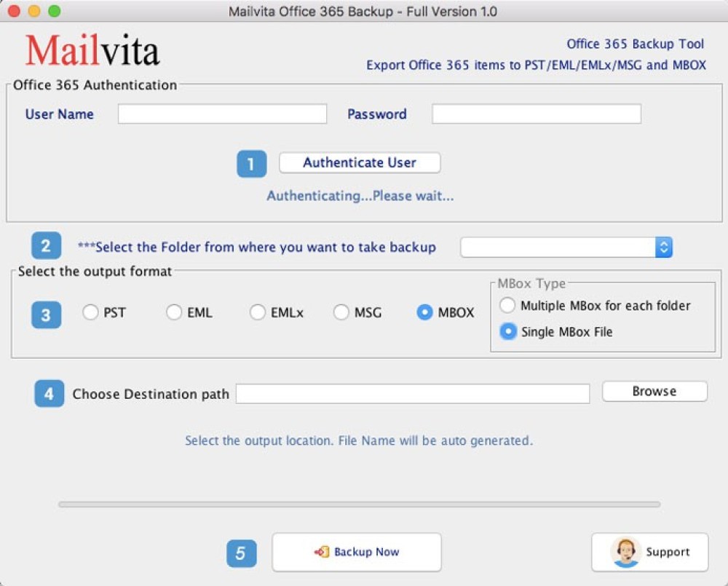Click the step 2 number badge
The image size is (728, 586).
point(46,246)
